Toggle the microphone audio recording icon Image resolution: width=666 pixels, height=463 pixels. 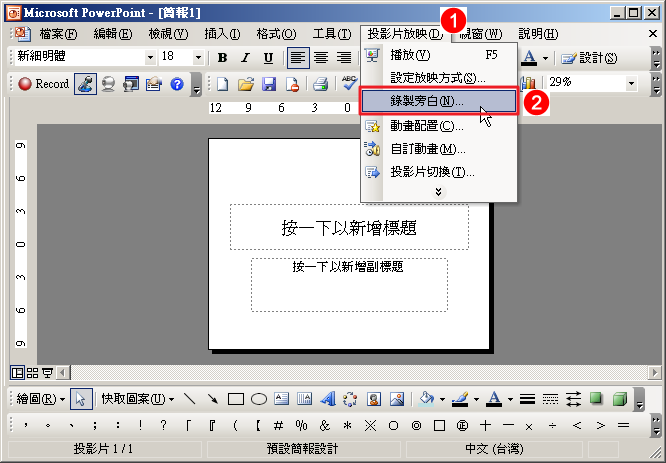pos(85,84)
